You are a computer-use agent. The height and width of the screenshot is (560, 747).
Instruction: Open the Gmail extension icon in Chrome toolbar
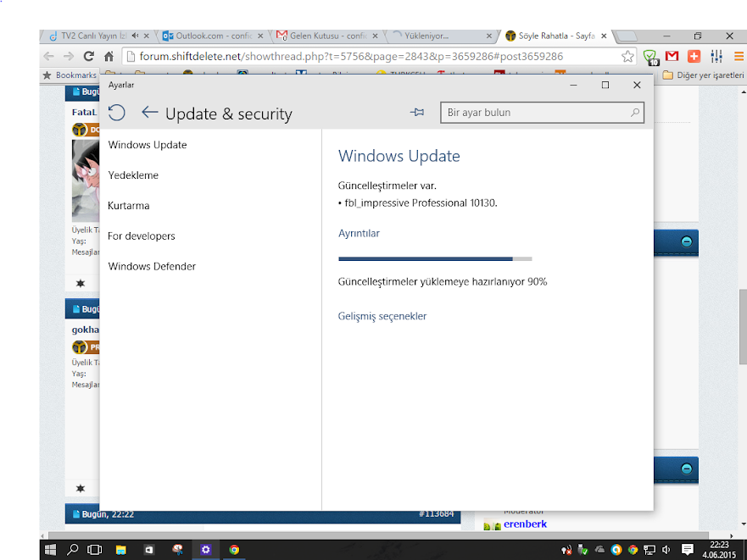point(672,56)
